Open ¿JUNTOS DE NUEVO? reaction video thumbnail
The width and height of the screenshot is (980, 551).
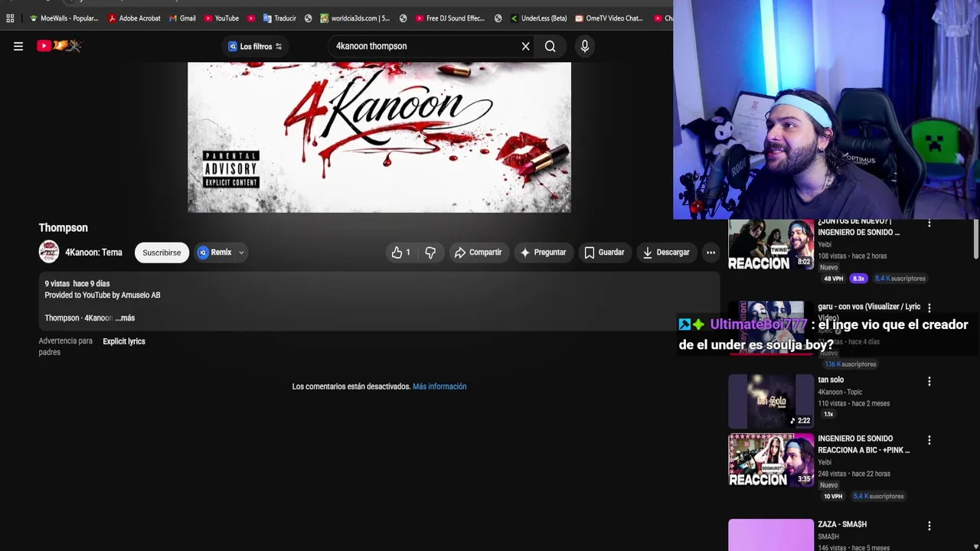(771, 245)
